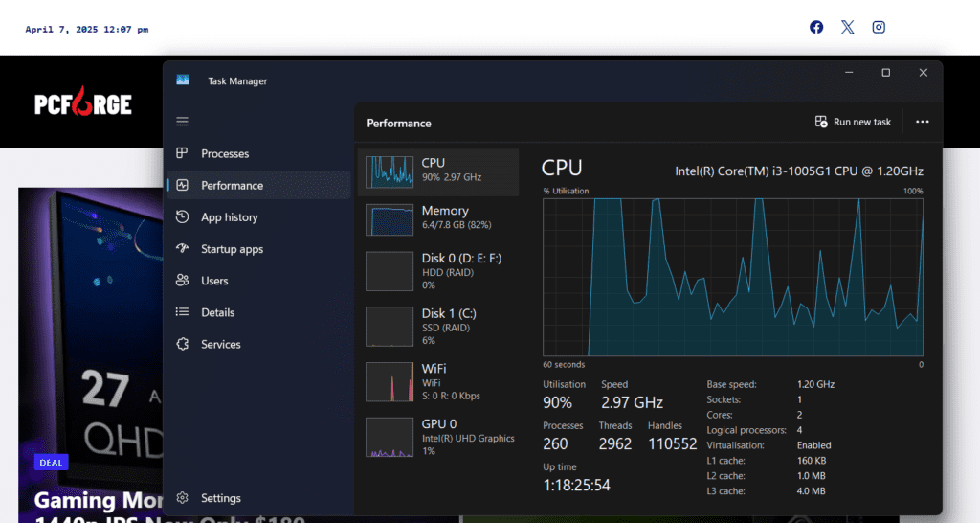Open the Facebook icon on the webpage

816,27
